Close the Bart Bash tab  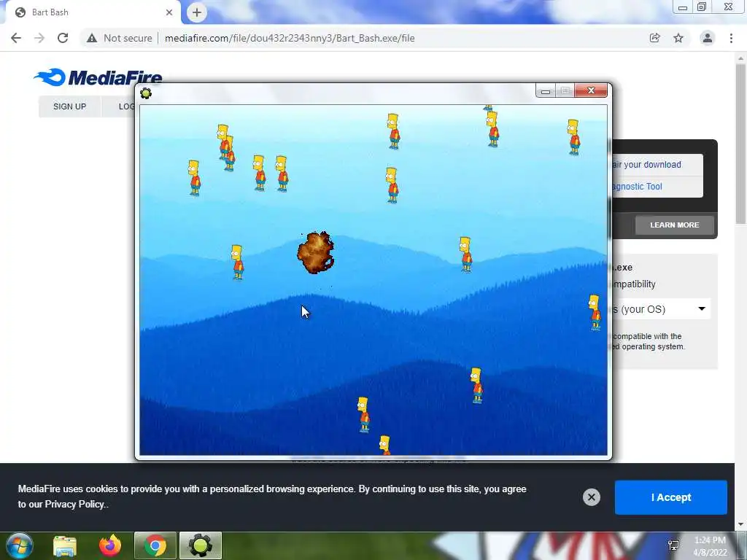[169, 12]
